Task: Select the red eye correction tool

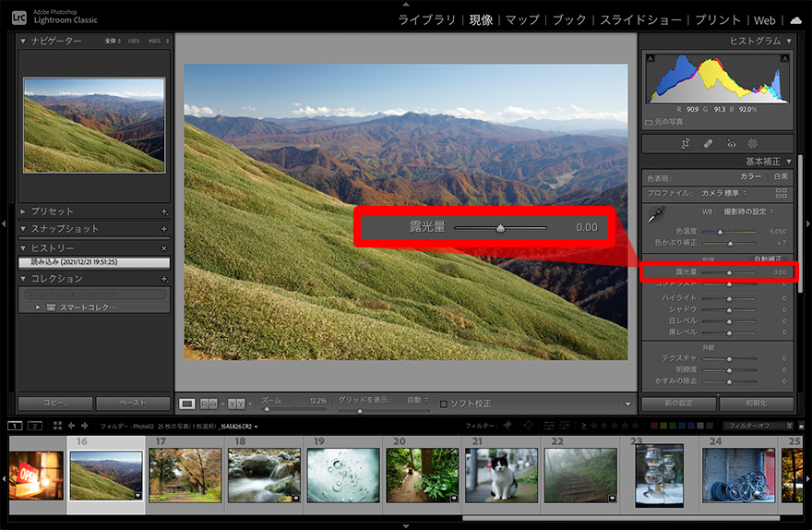Action: pos(731,144)
